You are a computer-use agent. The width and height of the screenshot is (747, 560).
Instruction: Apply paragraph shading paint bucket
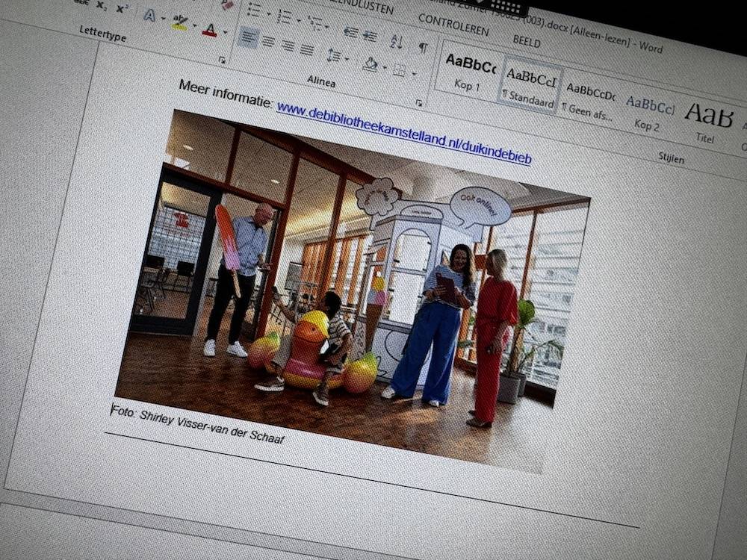[x=371, y=63]
